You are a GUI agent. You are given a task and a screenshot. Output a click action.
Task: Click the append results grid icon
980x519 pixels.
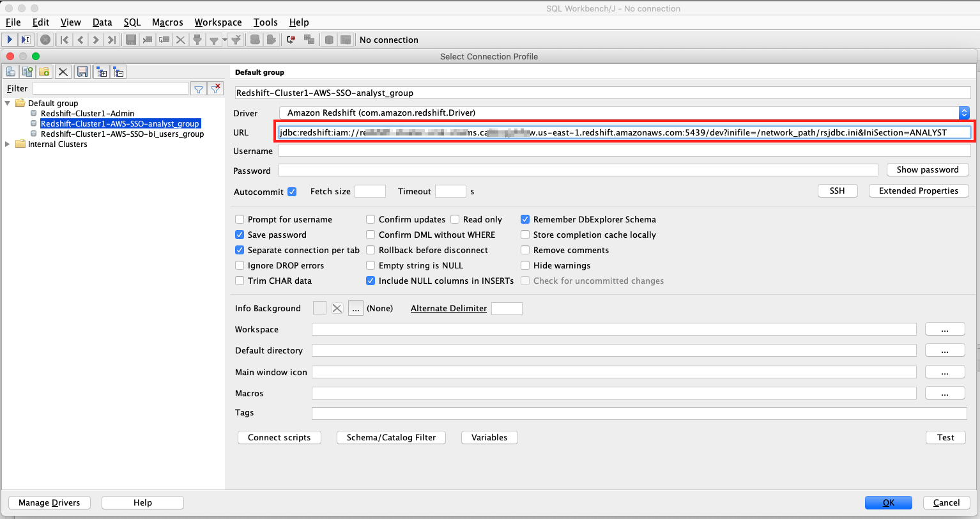pyautogui.click(x=310, y=40)
